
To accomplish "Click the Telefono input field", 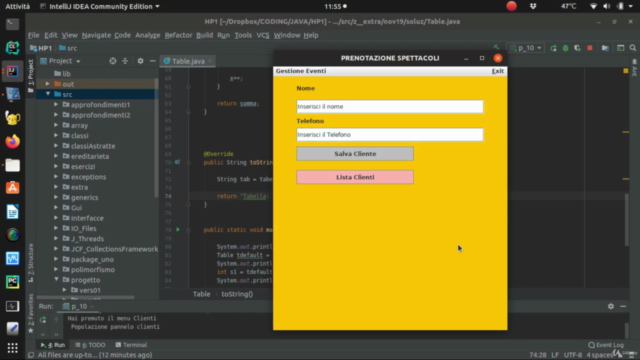I will [390, 135].
